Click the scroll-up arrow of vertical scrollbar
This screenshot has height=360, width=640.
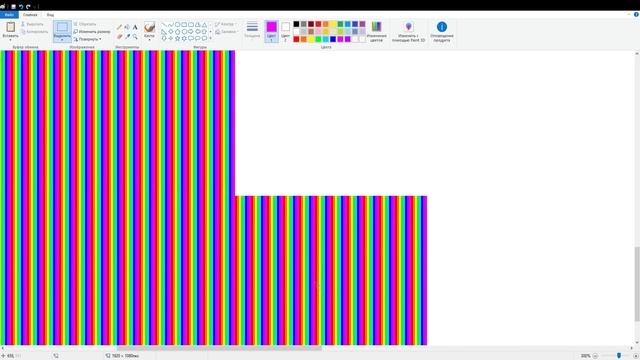click(x=637, y=53)
